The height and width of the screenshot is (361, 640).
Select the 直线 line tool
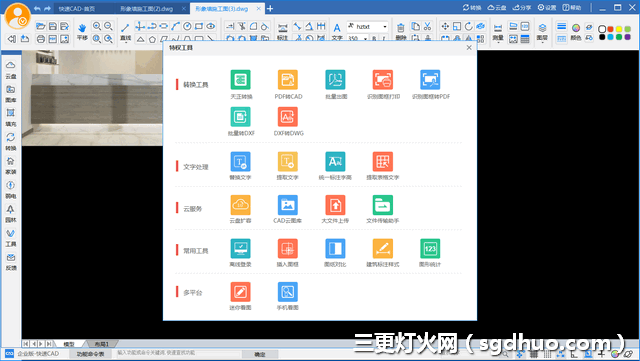tap(125, 32)
